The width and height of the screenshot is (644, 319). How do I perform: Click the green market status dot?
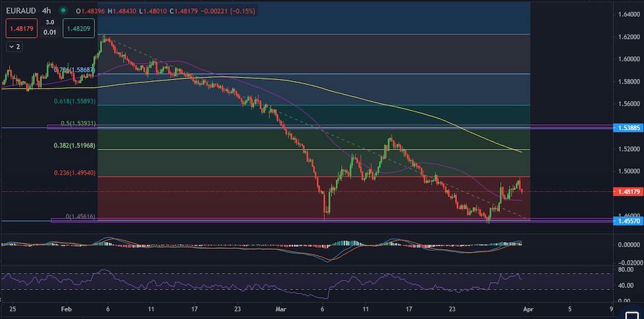coord(63,11)
